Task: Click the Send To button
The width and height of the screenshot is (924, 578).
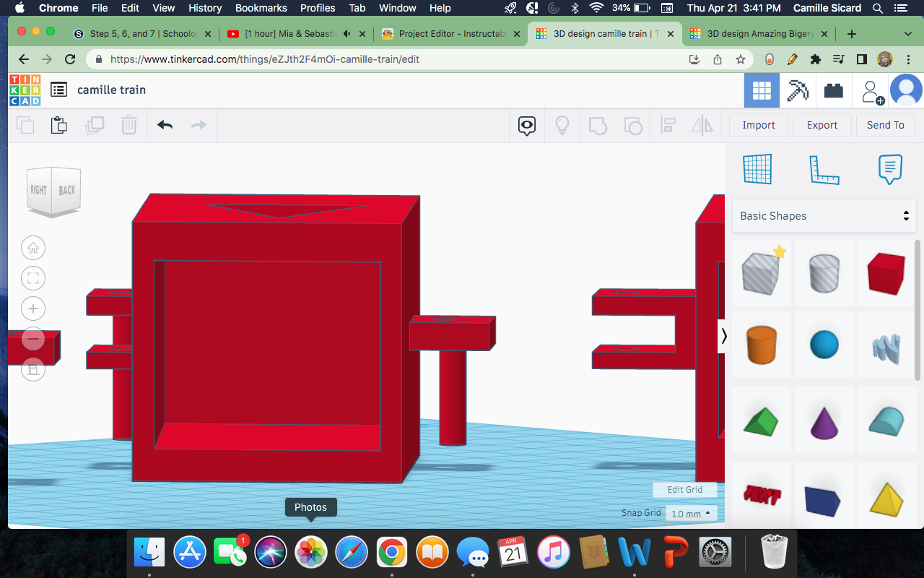Action: (x=886, y=125)
